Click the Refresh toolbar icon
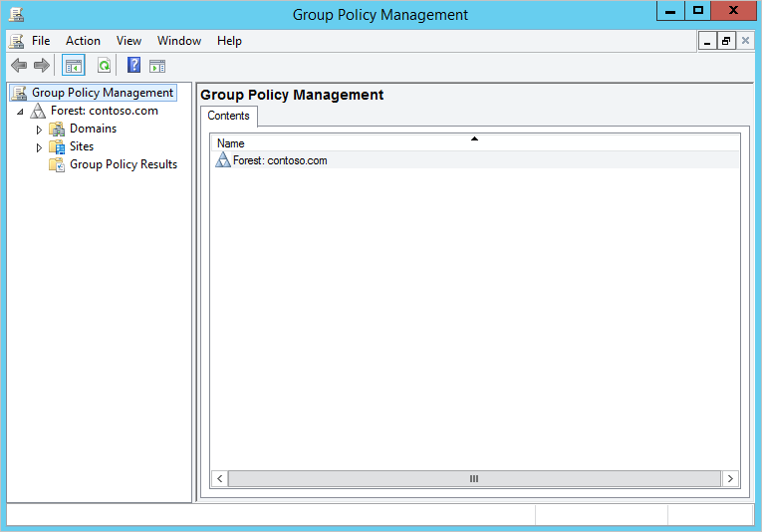Screen dimensions: 762x532 (x=104, y=65)
